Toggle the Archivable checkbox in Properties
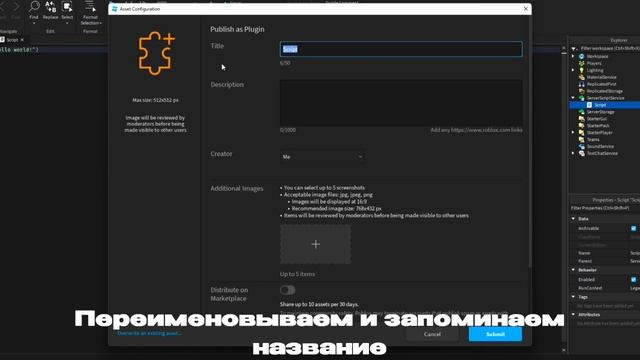 click(633, 229)
